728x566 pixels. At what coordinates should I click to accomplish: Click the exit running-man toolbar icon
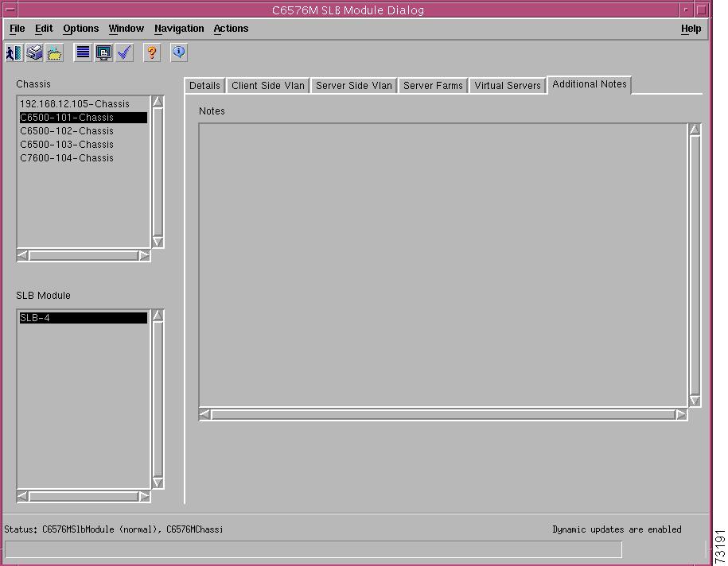[14, 52]
